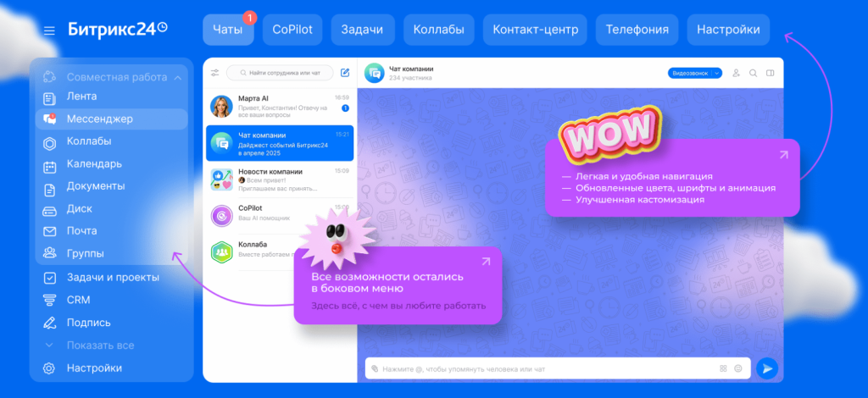Click the CRM funnel icon

[x=50, y=300]
